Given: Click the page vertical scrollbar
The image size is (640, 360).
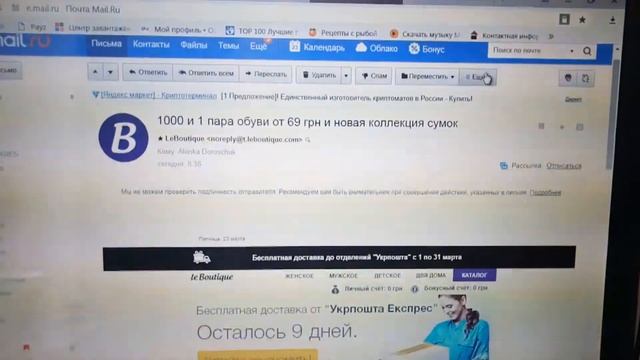Looking at the screenshot, I should (x=611, y=114).
